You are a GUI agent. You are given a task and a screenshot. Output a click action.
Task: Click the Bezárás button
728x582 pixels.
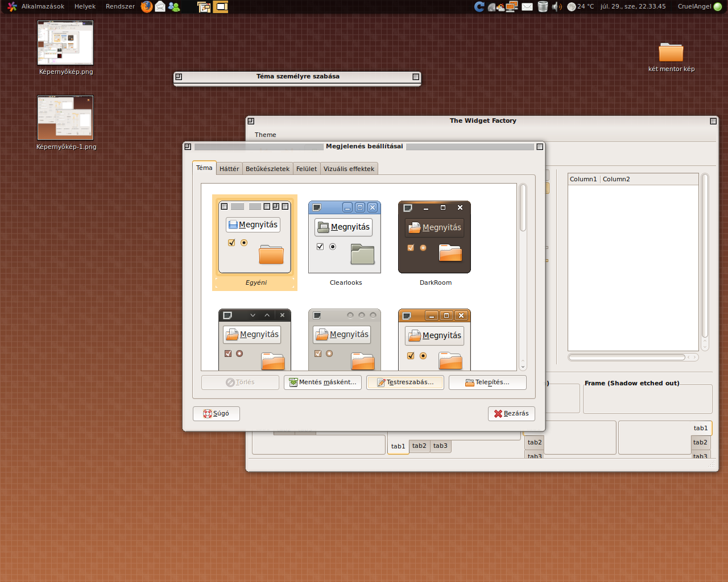tap(511, 414)
